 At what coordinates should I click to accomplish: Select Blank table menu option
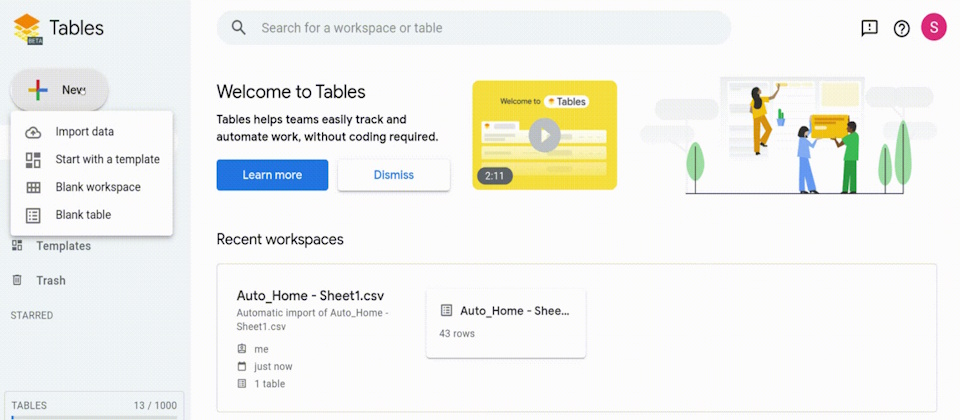[x=83, y=215]
